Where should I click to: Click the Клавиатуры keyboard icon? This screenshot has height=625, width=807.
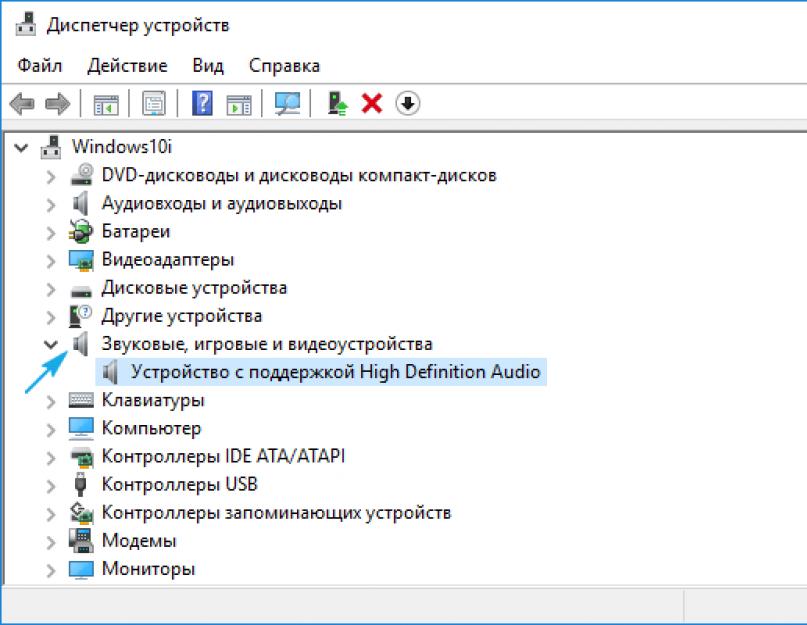pos(81,400)
